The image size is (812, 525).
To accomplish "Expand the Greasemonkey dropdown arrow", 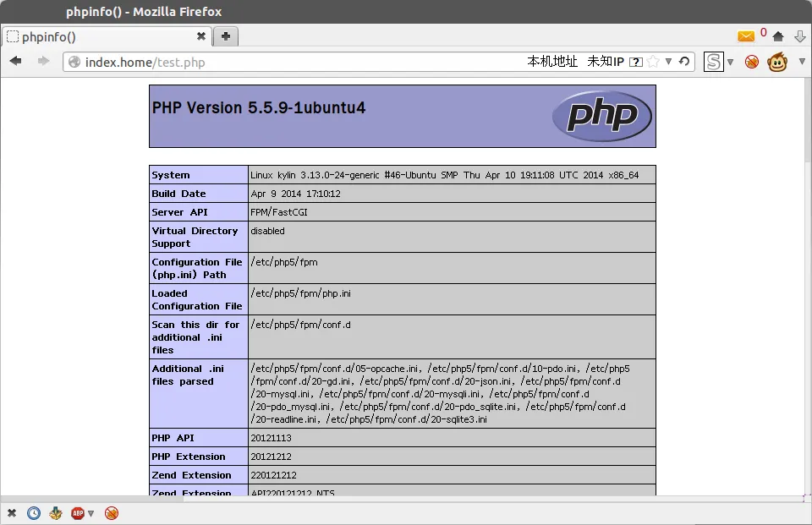I will tap(802, 62).
